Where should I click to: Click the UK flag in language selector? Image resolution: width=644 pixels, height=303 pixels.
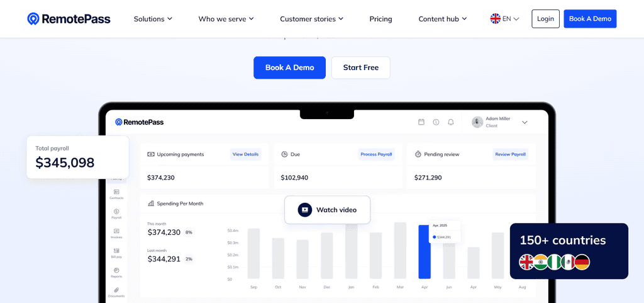[x=496, y=18]
